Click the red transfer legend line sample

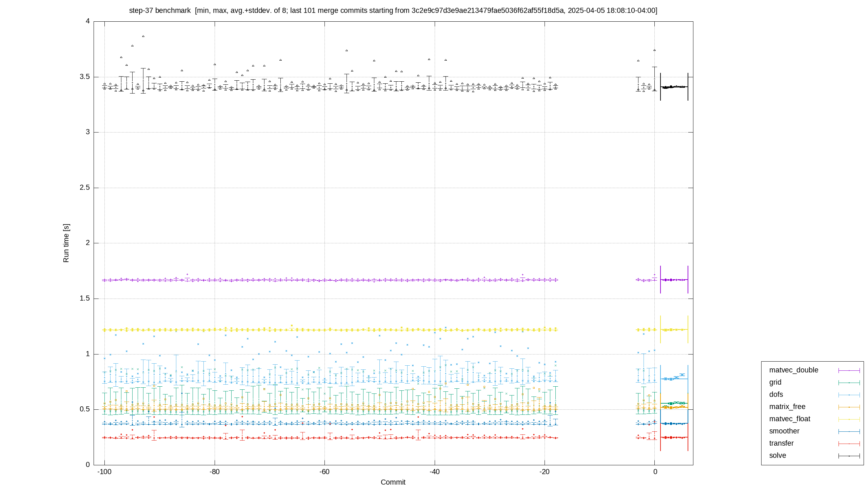tap(849, 444)
